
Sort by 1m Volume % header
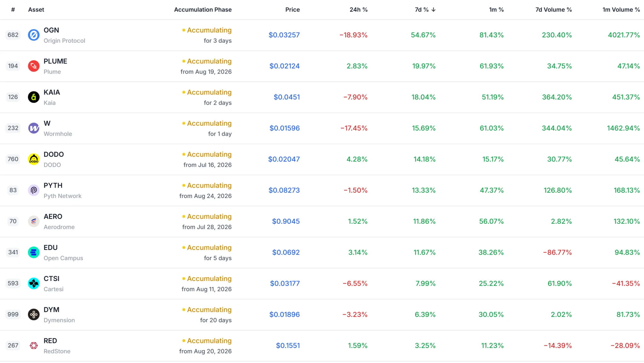[x=621, y=10]
